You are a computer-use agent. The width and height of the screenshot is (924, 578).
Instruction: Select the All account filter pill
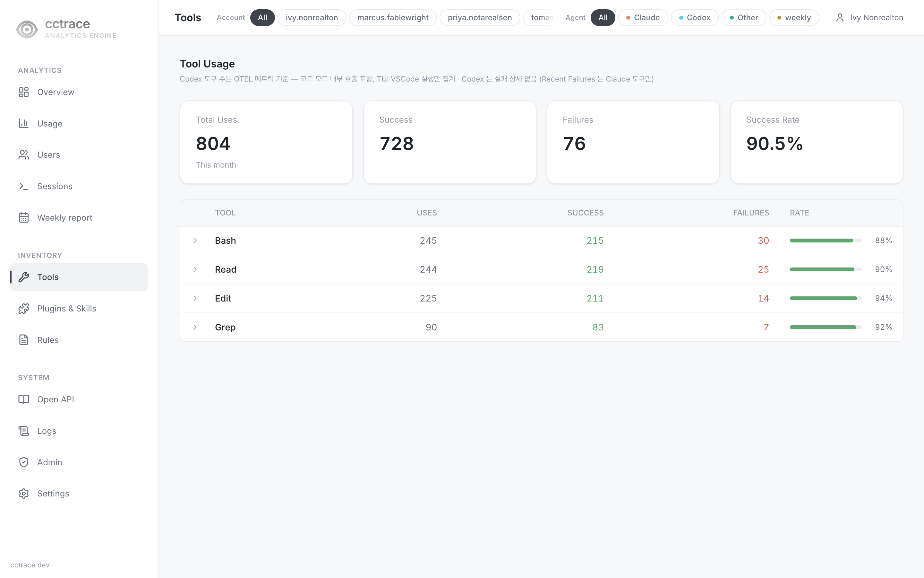pyautogui.click(x=262, y=18)
